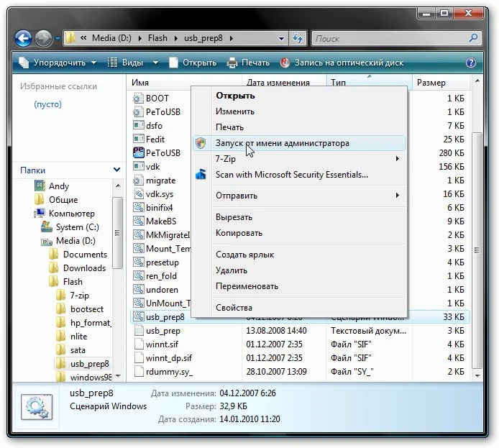499x448 pixels.
Task: Click Flash in the address breadcrumb
Action: tap(157, 38)
